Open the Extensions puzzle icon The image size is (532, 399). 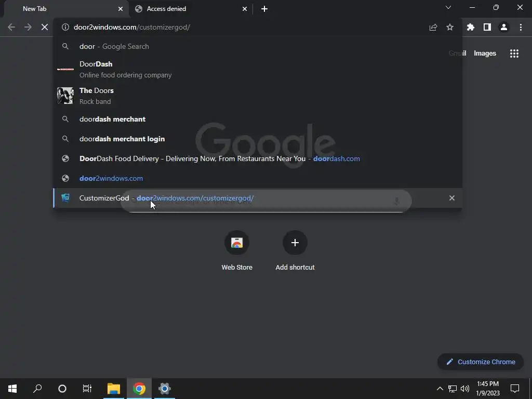(x=471, y=27)
